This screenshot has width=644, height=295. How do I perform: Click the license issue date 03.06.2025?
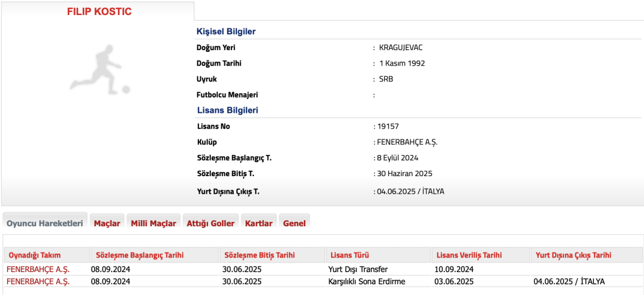pos(454,282)
